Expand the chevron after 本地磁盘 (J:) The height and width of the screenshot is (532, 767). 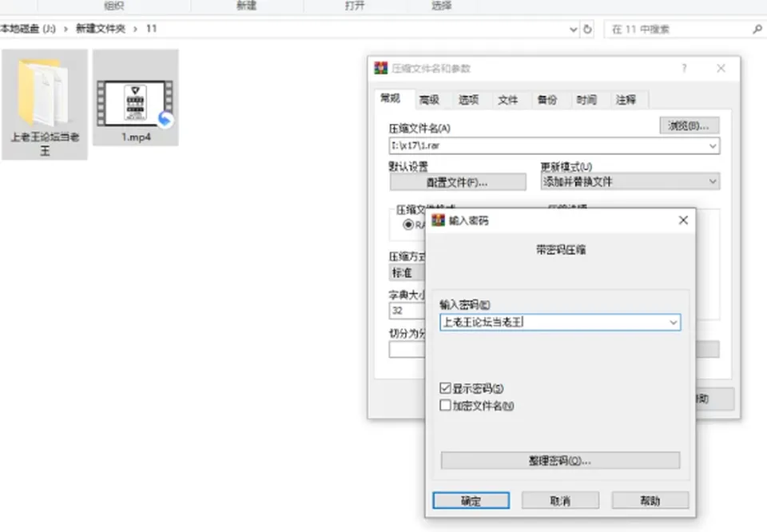(66, 30)
